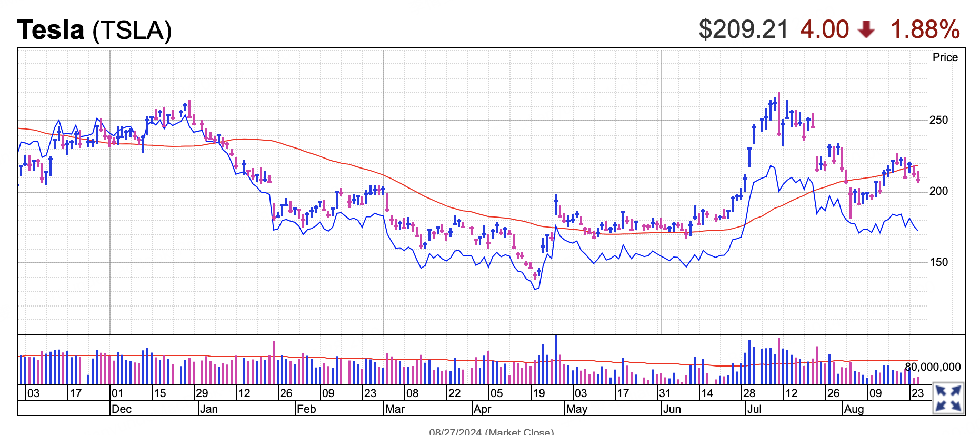Screen dimensions: 980x435
Task: Click the 150 price axis label
Action: 938,262
